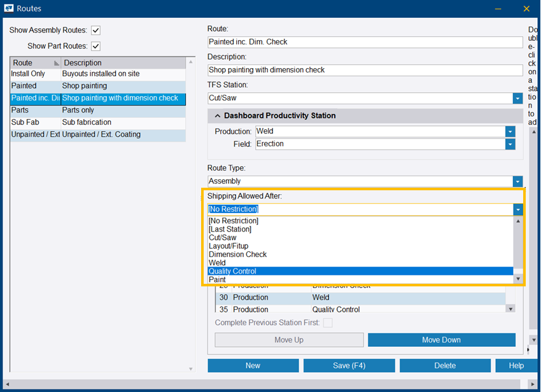Pick [Last Station] from the list
The image size is (541, 392).
click(230, 229)
